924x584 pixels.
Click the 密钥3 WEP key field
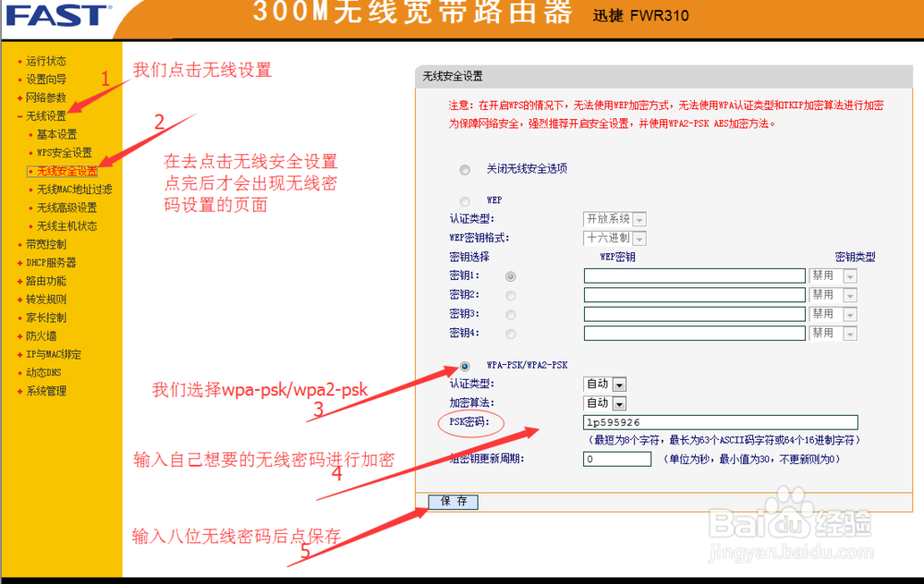coord(694,314)
